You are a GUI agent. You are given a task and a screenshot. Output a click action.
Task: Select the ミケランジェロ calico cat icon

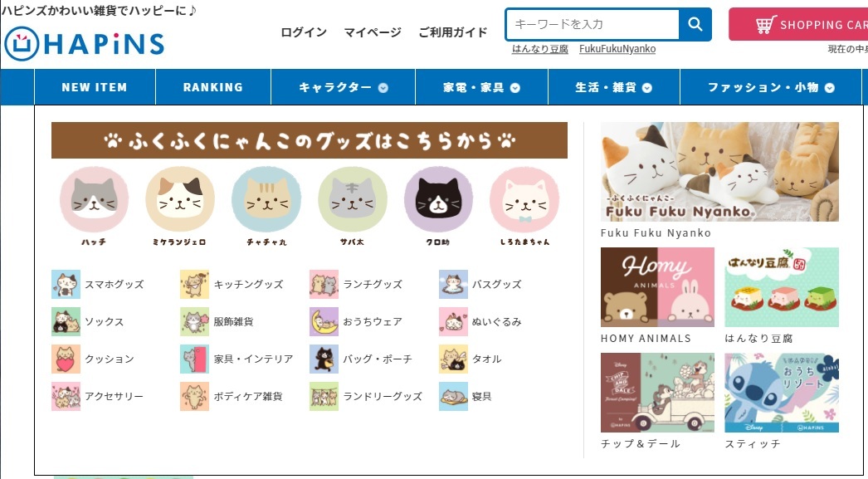pyautogui.click(x=180, y=199)
